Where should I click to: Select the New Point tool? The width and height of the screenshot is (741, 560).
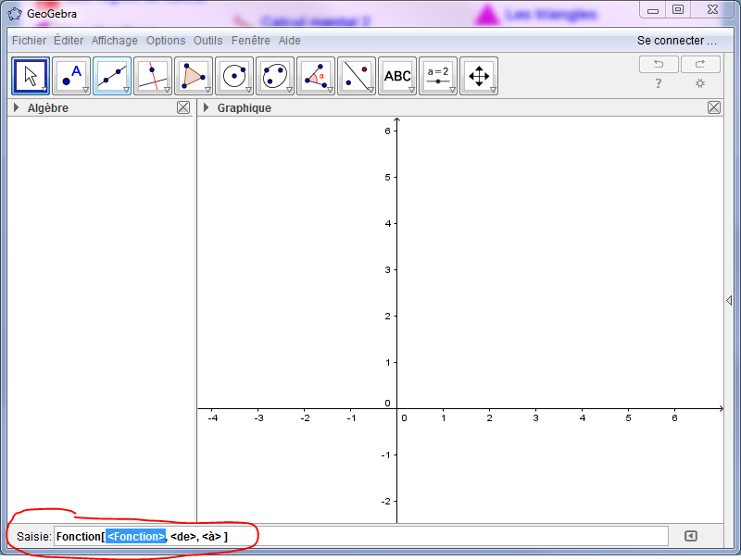coord(71,76)
